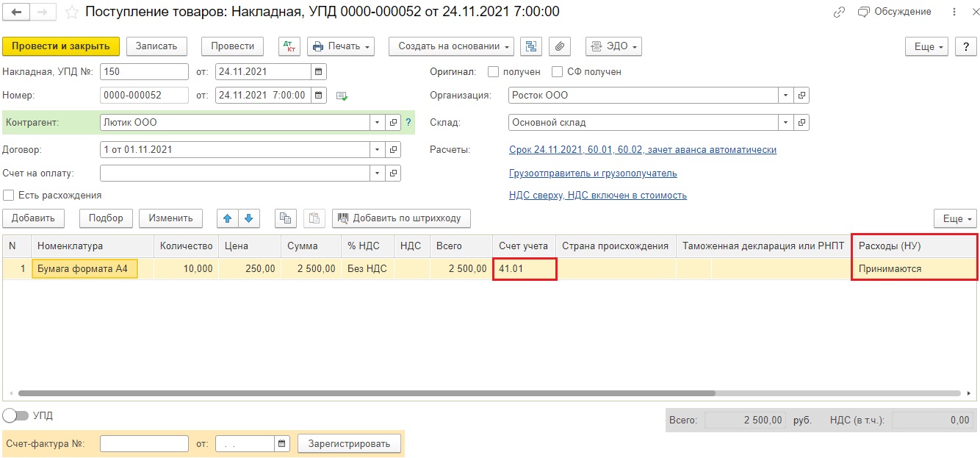This screenshot has height=458, width=980.
Task: Move row down with blue down arrow
Action: [249, 218]
